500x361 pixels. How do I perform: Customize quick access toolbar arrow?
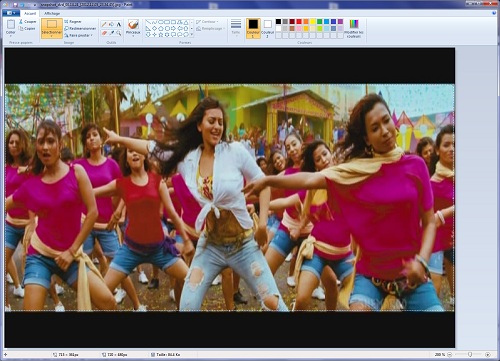(35, 5)
